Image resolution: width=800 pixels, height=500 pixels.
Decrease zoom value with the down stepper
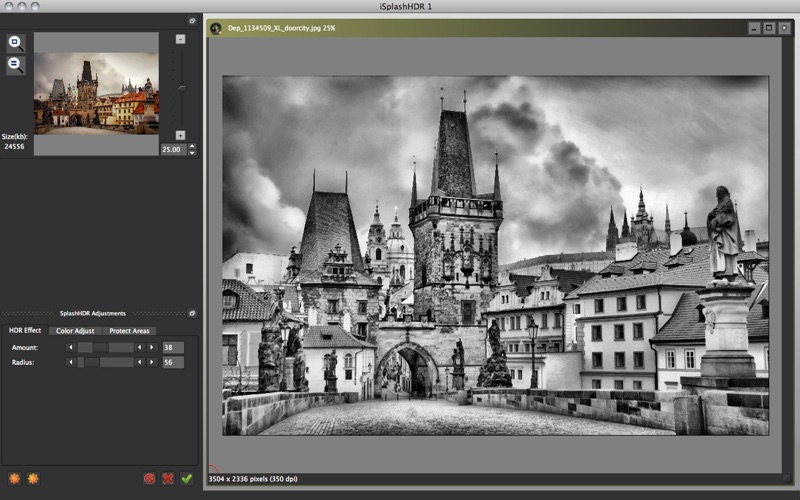192,152
